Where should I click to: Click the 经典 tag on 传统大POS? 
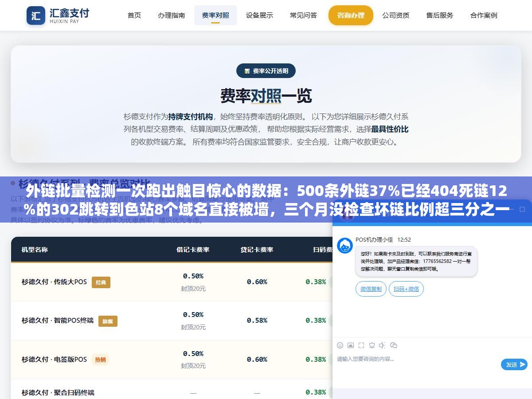[x=101, y=282]
